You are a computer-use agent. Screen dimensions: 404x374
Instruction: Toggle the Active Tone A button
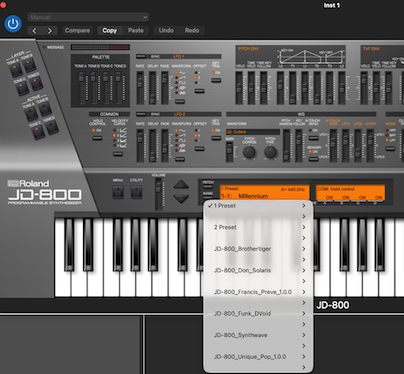pyautogui.click(x=31, y=113)
